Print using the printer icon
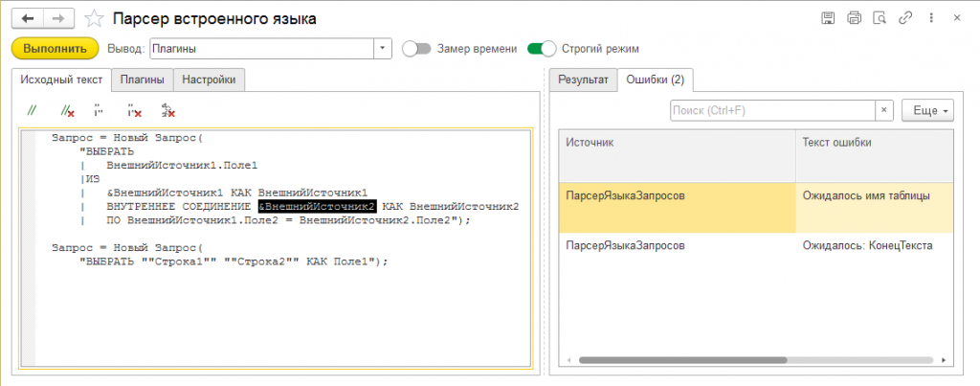 coord(854,19)
